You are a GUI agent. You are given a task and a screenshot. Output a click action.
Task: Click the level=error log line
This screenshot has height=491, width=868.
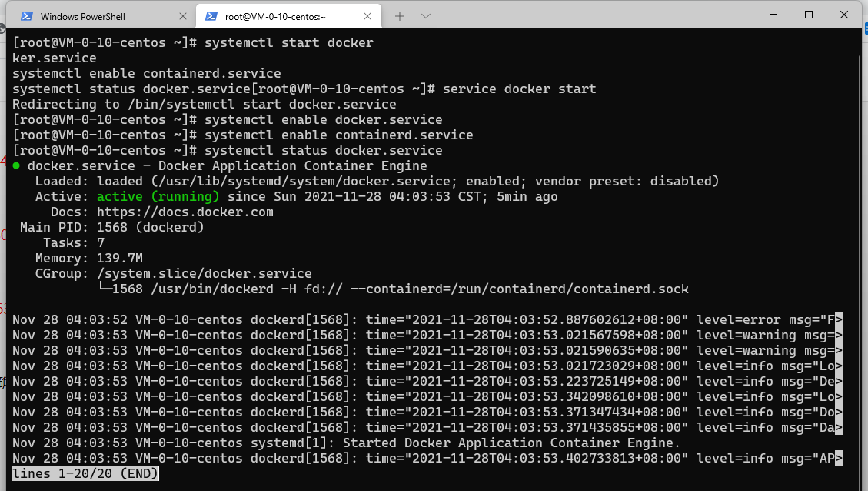(x=427, y=319)
